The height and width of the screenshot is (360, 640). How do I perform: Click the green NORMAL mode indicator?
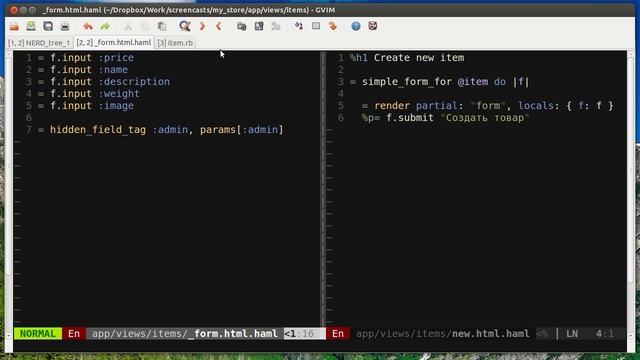(x=38, y=334)
